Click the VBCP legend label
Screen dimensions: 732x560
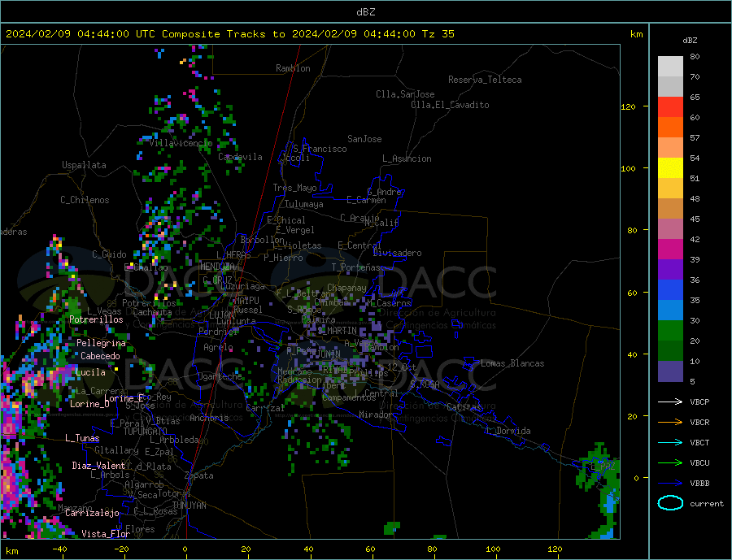click(699, 402)
